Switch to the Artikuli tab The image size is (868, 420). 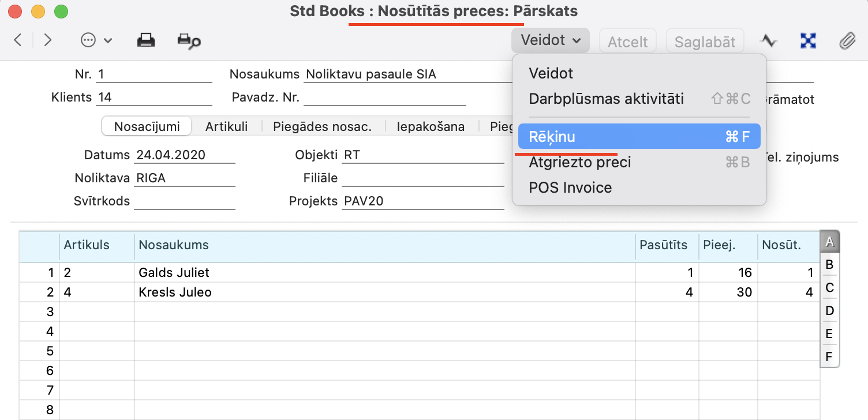pyautogui.click(x=227, y=126)
